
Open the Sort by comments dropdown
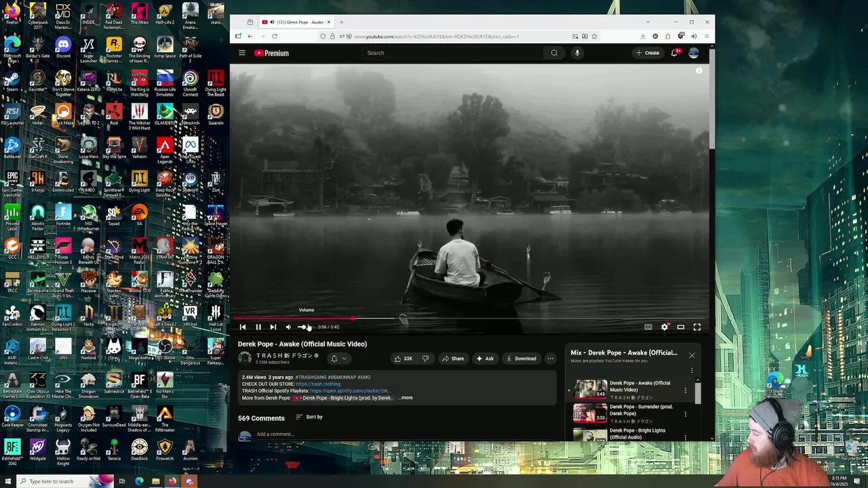click(309, 417)
